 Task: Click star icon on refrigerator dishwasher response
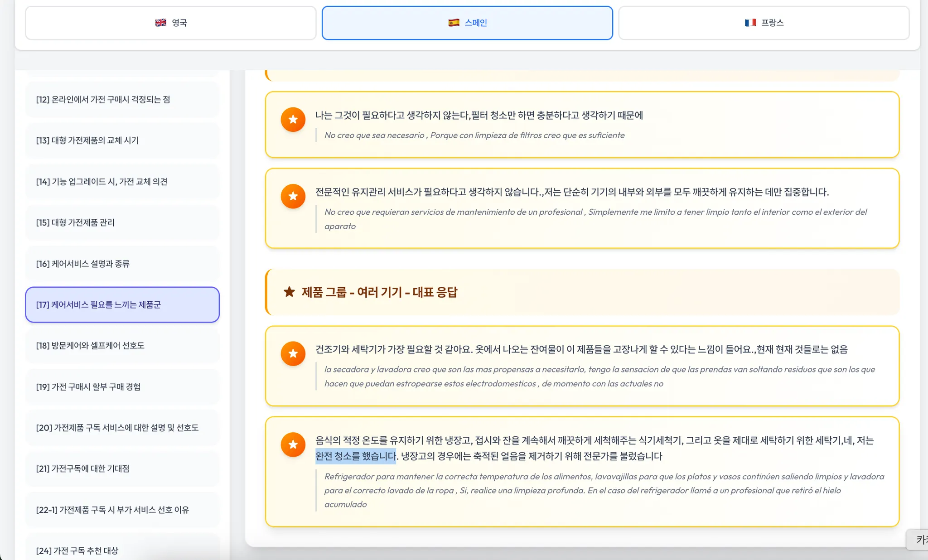[293, 444]
